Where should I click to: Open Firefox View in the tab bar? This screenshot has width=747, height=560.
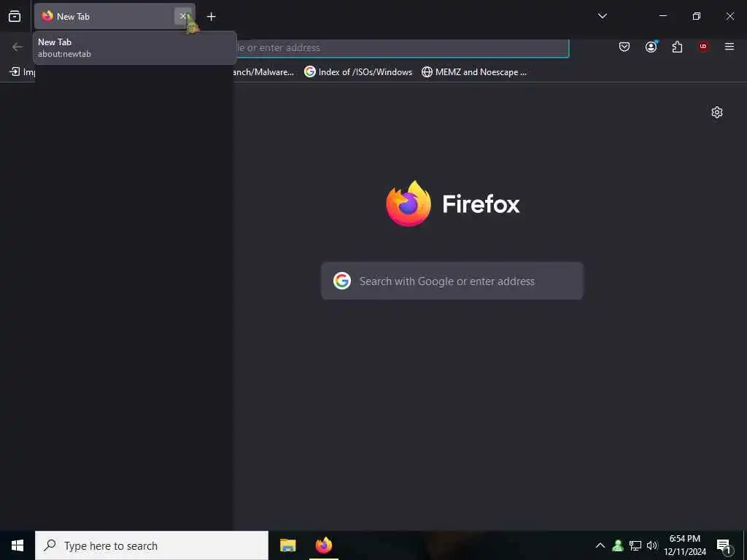pos(15,16)
